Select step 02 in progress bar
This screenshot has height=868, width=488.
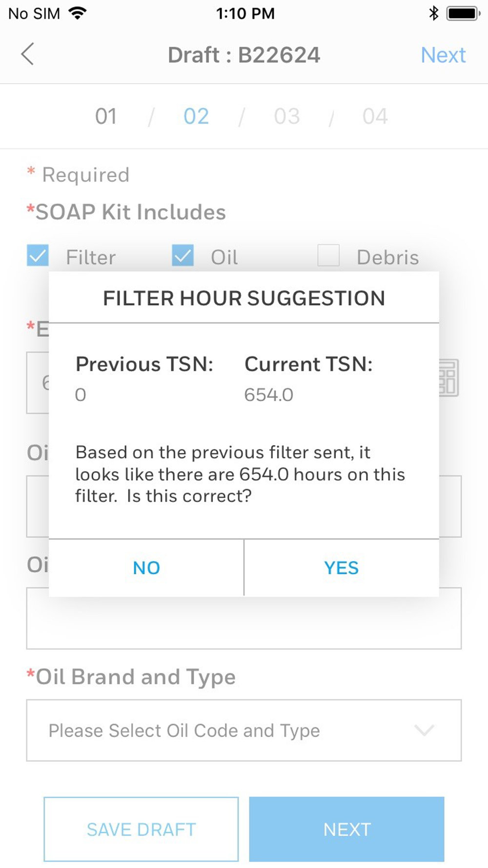(196, 116)
